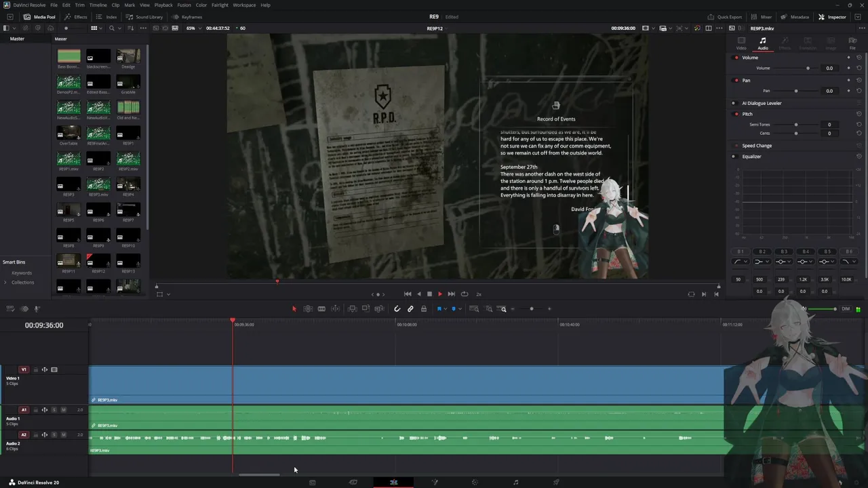Screen dimensions: 868x488
Task: Click the A2 track destination button
Action: (24, 435)
